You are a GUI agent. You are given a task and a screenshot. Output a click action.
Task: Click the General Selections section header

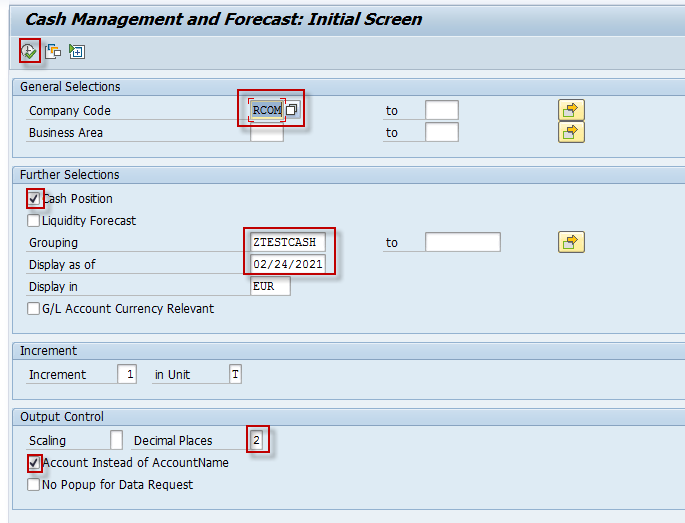click(x=70, y=87)
